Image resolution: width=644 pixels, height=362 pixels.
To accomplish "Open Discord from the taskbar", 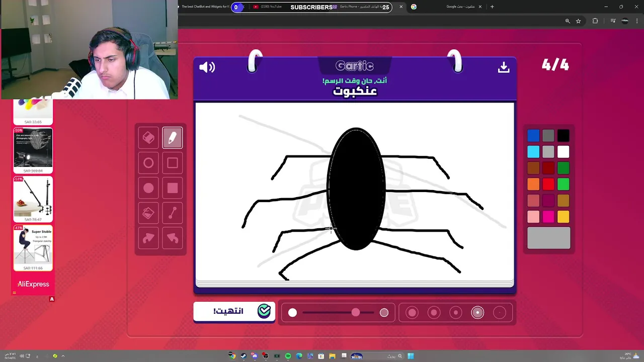I will [x=255, y=356].
